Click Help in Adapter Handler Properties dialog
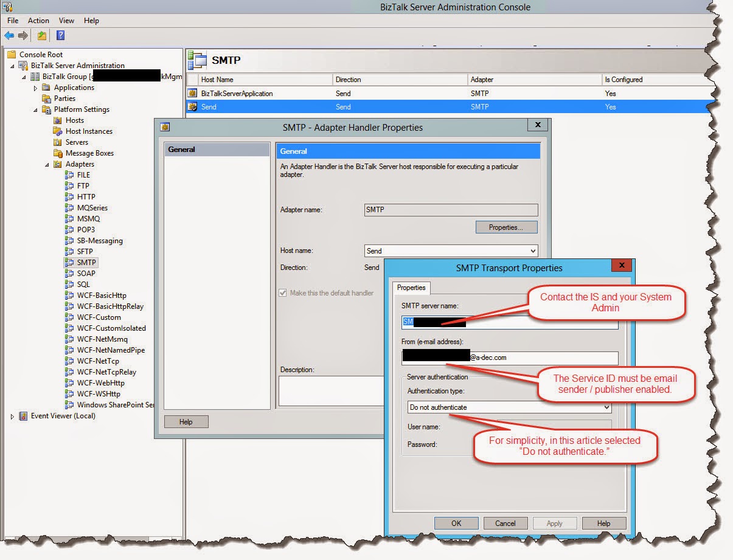The width and height of the screenshot is (733, 560). tap(186, 422)
